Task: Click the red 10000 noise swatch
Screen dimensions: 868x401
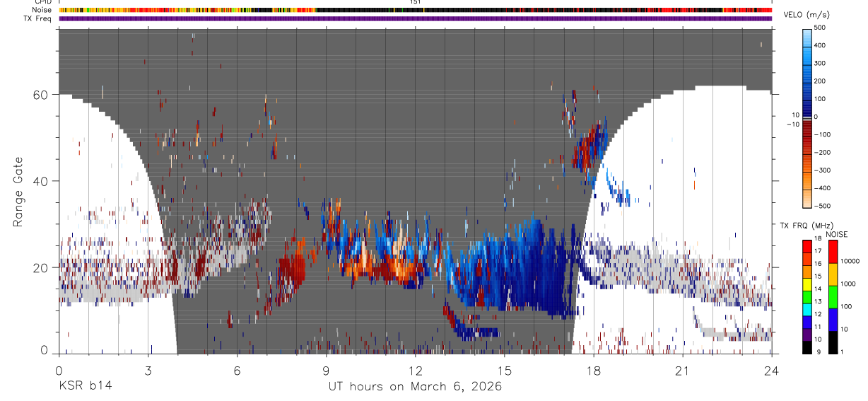Action: [x=833, y=251]
